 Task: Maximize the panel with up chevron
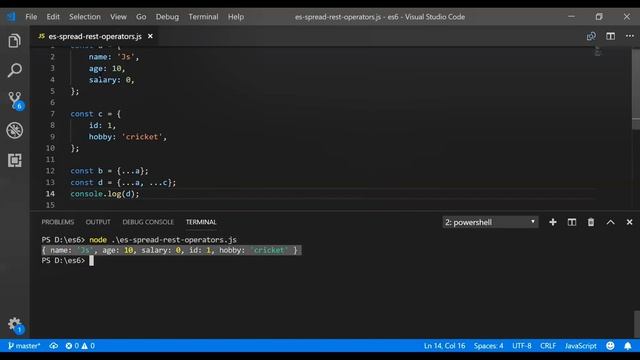tap(610, 222)
